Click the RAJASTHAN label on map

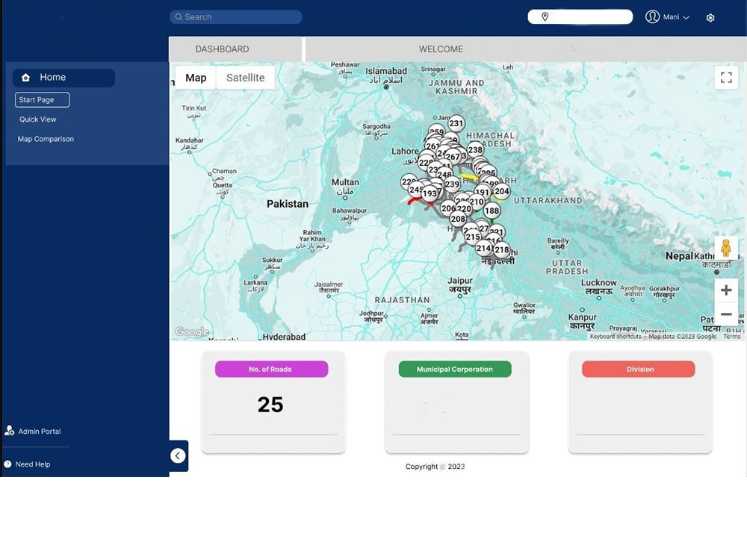(403, 300)
